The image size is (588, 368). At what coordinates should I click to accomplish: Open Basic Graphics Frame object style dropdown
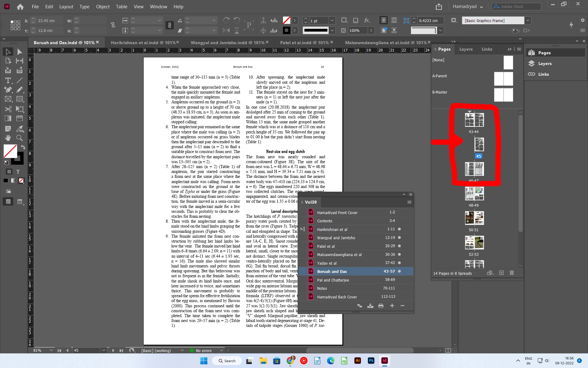pyautogui.click(x=528, y=21)
